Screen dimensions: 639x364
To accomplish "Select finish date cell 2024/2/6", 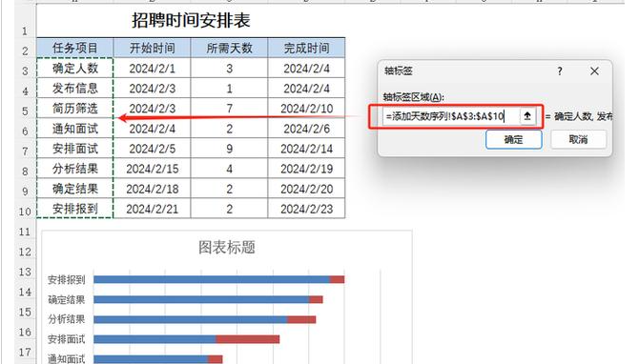I will pos(306,129).
